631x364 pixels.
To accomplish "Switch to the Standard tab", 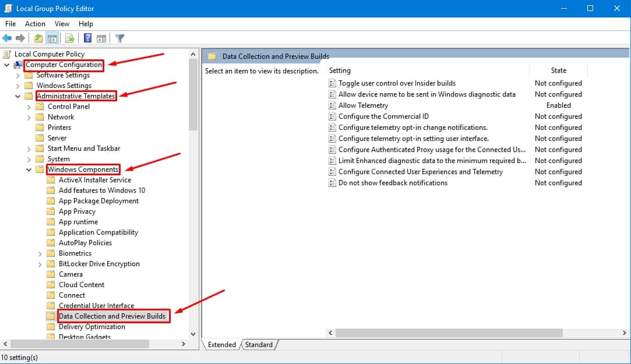I will pyautogui.click(x=259, y=345).
